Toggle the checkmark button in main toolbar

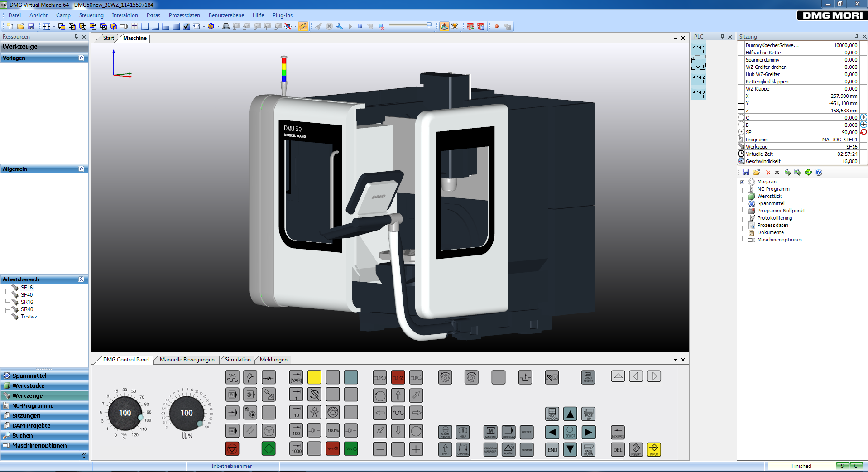pyautogui.click(x=187, y=26)
